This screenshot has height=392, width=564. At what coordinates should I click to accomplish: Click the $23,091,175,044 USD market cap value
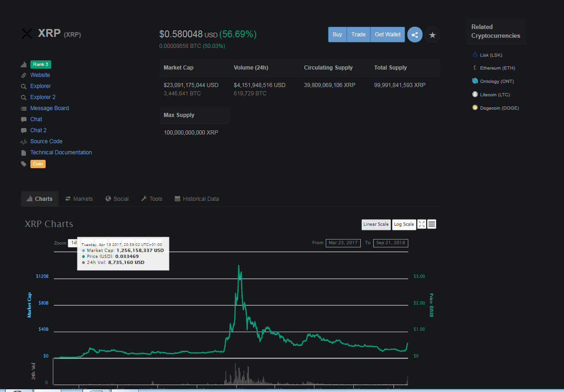[191, 85]
